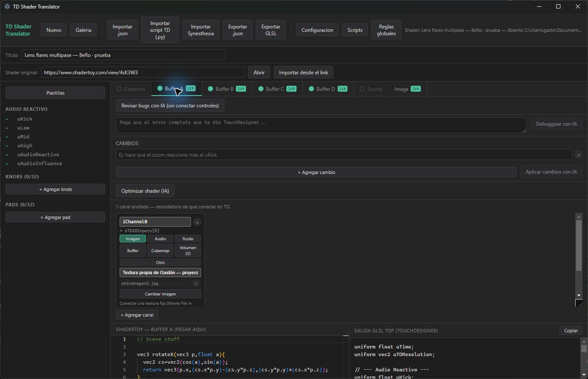Click the Nuevo button
Image resolution: width=588 pixels, height=379 pixels.
(x=54, y=30)
